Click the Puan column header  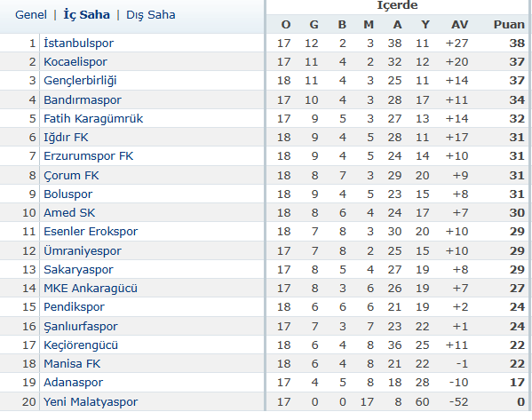[x=509, y=25]
